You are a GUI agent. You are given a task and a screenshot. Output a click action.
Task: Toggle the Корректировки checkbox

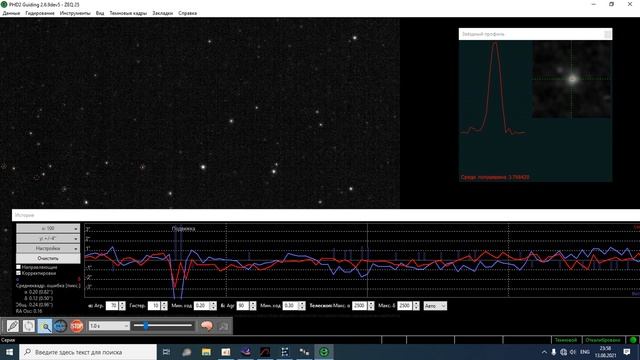point(18,273)
